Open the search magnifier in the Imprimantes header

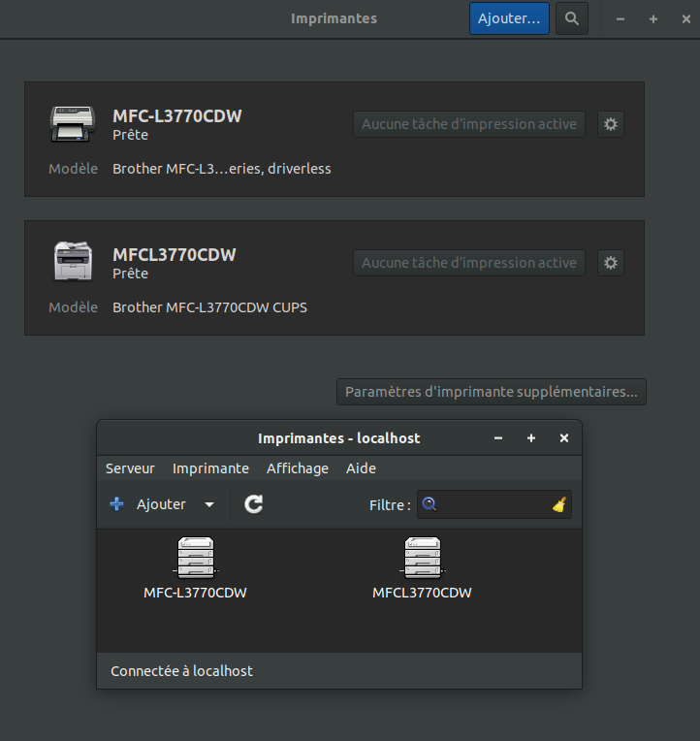tap(572, 18)
